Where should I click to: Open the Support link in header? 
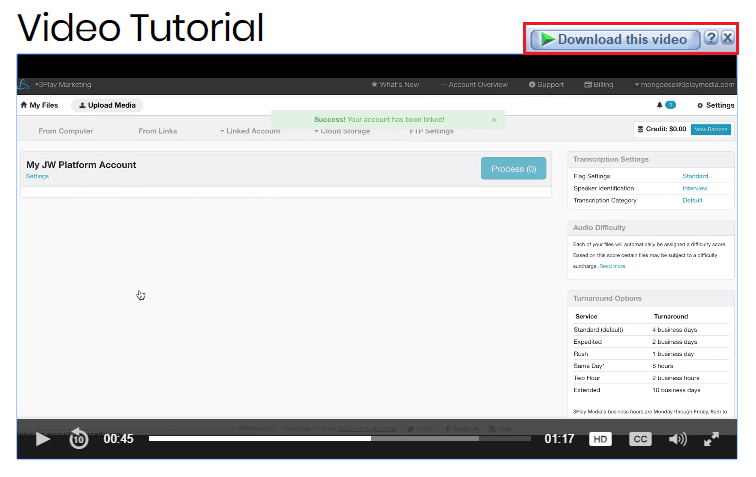[x=546, y=85]
